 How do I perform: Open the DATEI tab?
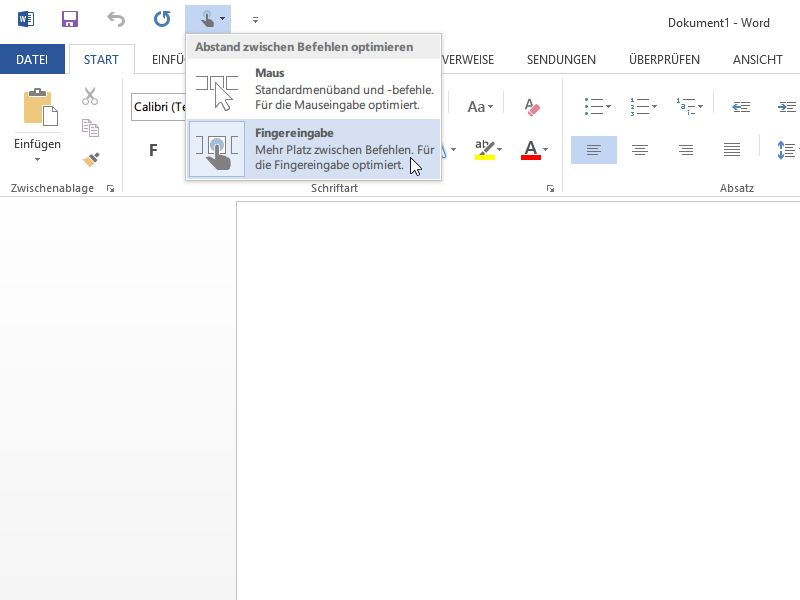pos(32,59)
